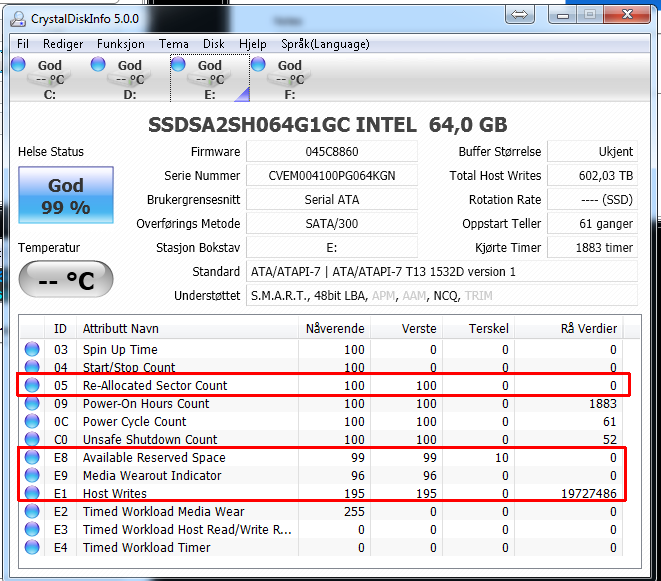Select the Start/Stop Count attribute name
Screen dimensions: 661x581
129,368
